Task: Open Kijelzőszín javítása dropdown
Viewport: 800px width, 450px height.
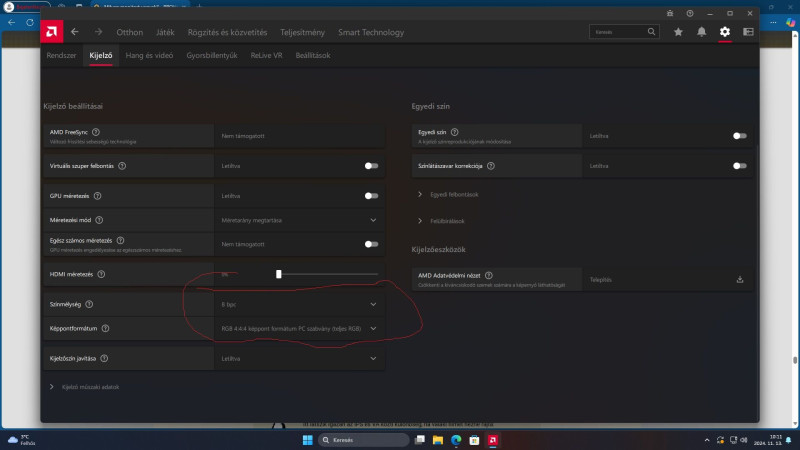Action: pos(299,358)
